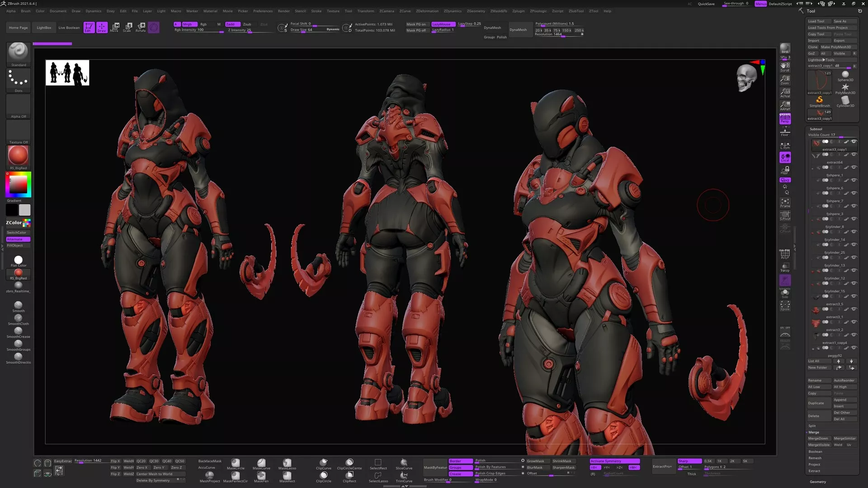Click the BPR render icon
Image resolution: width=868 pixels, height=488 pixels.
click(785, 48)
